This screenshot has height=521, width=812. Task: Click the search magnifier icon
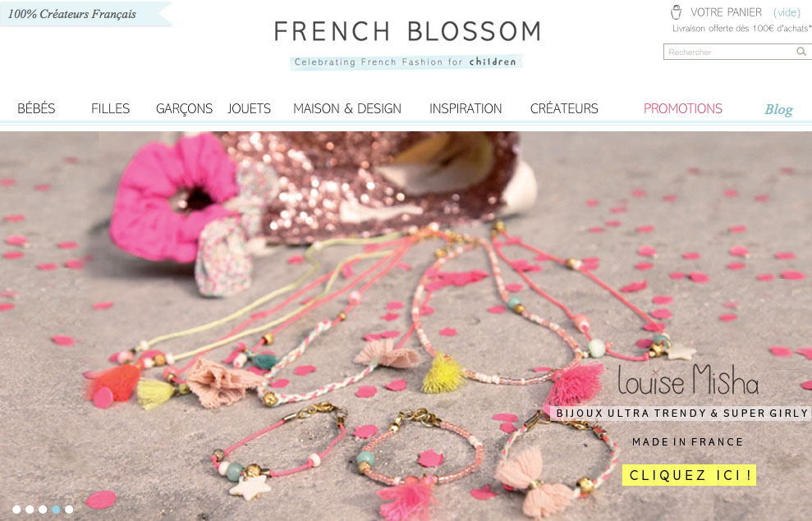pos(801,52)
